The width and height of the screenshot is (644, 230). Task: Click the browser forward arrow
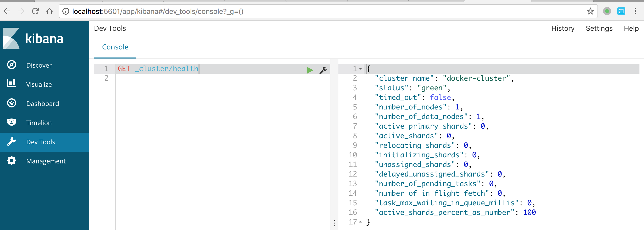[x=21, y=11]
